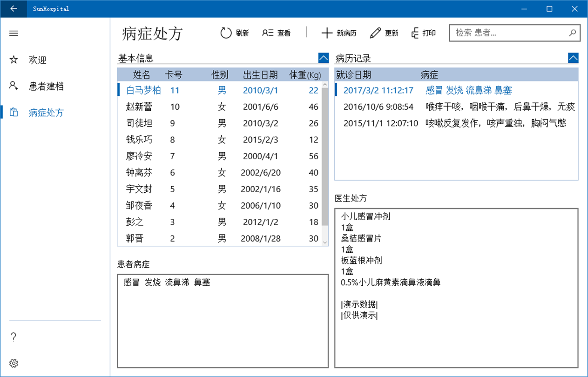Open help via the question mark icon
The height and width of the screenshot is (377, 588).
pyautogui.click(x=14, y=337)
